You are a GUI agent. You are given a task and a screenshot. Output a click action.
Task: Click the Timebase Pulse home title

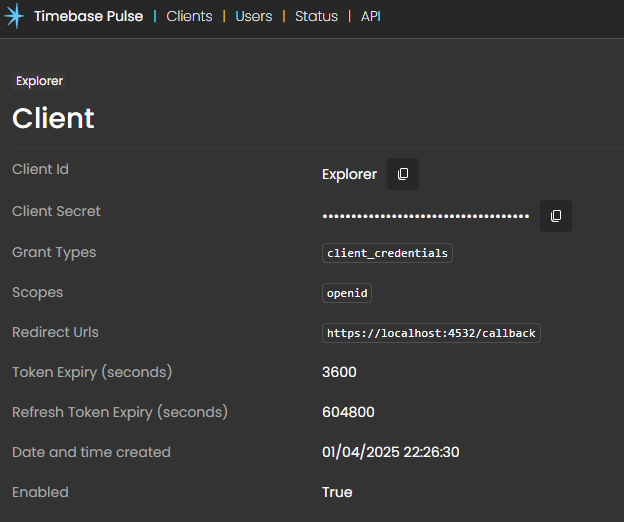pyautogui.click(x=88, y=17)
